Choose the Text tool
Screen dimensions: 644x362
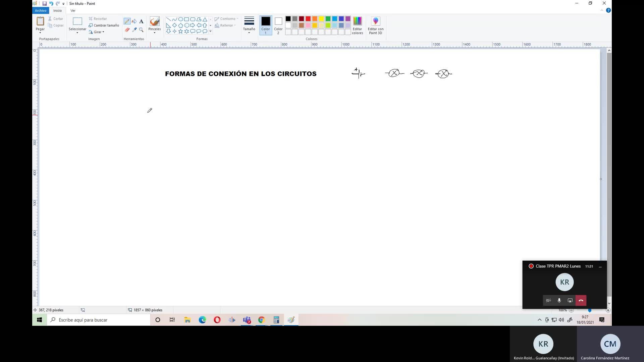pos(141,21)
